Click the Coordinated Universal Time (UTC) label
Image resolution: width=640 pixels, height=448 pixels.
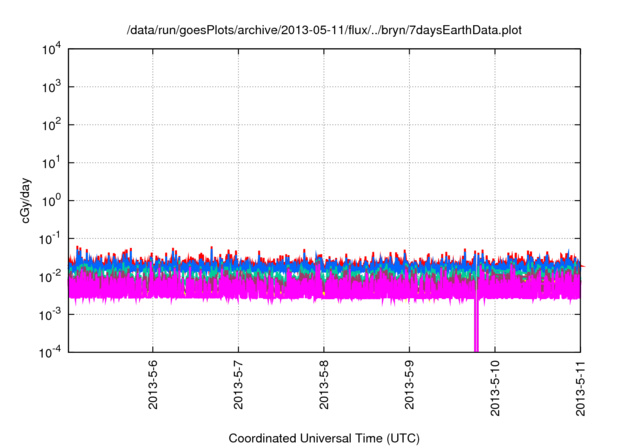[324, 438]
